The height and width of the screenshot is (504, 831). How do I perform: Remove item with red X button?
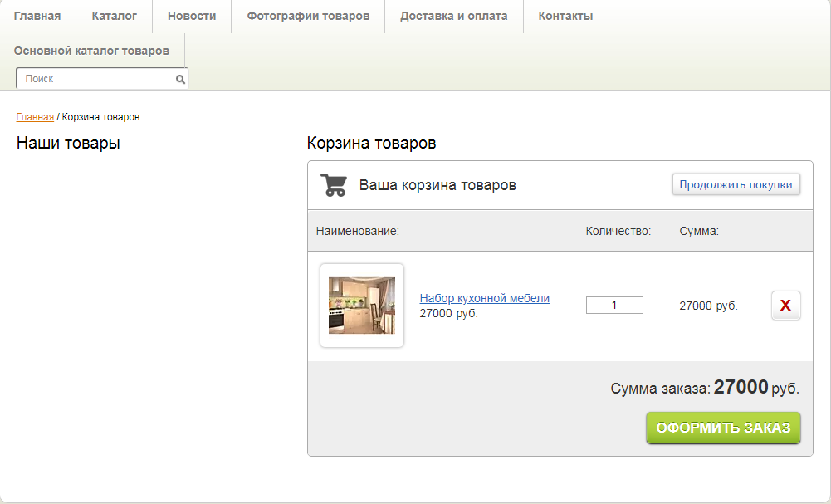pos(785,306)
